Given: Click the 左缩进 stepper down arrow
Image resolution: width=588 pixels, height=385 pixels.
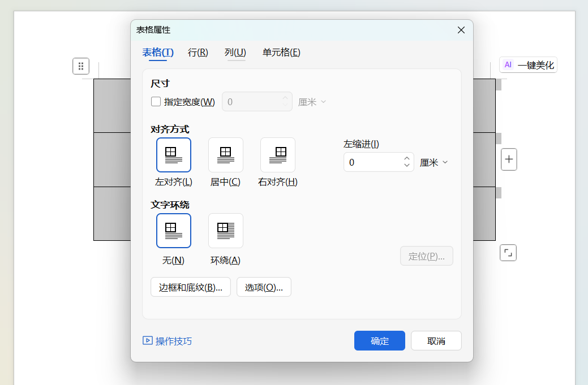Looking at the screenshot, I should (x=406, y=166).
